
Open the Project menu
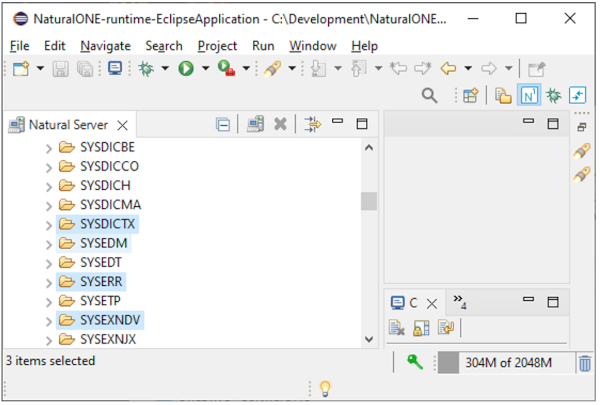coord(217,46)
